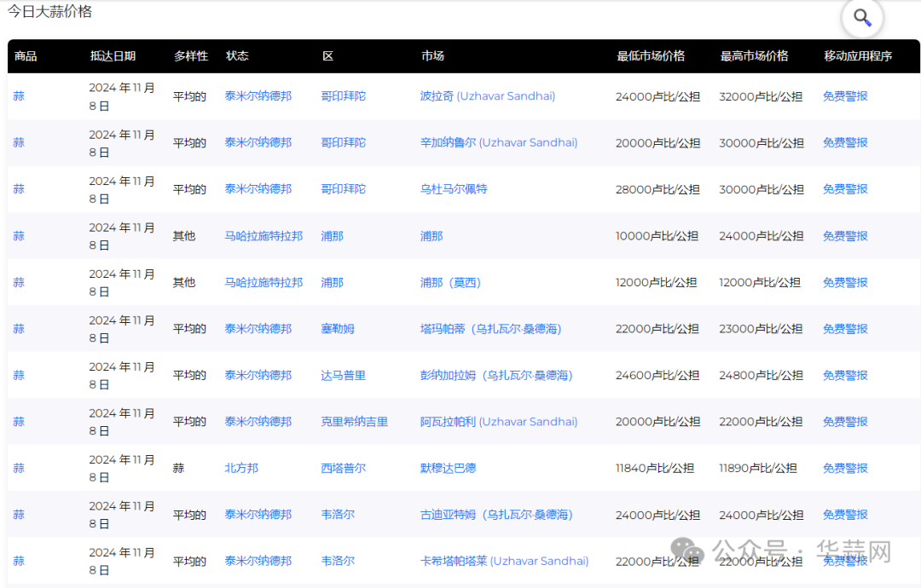
Task: Open 韦洛尔 district in the 古迪亚特姆 row
Action: [337, 514]
